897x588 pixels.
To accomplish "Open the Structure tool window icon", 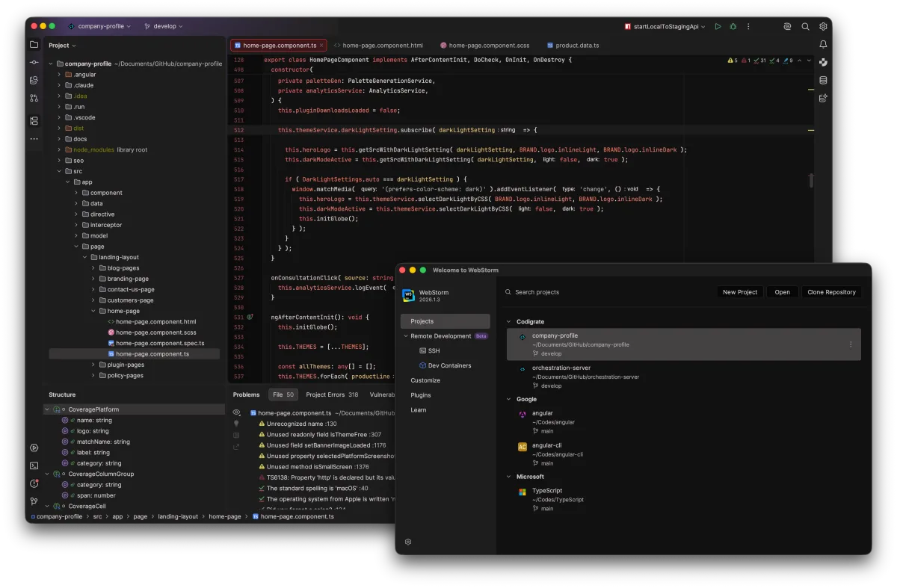I will tap(34, 120).
